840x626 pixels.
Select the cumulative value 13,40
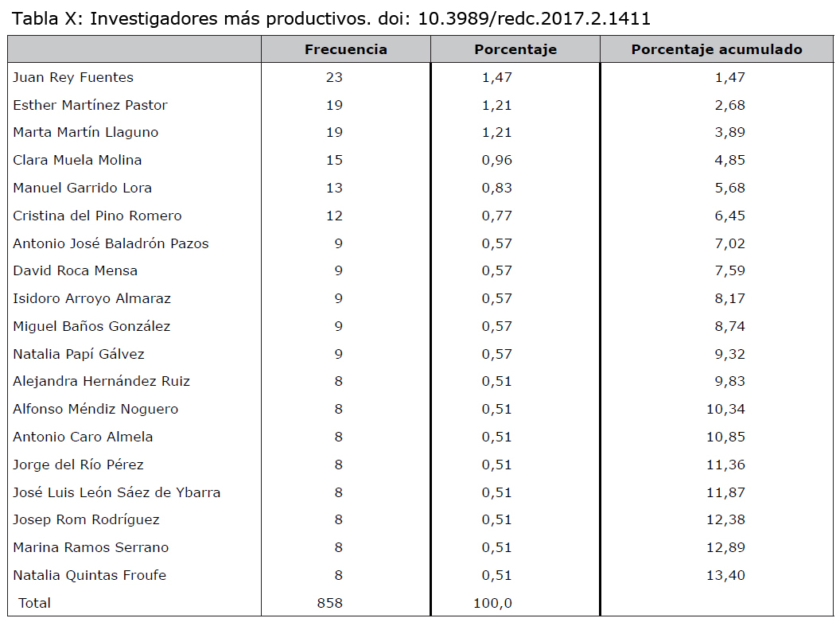tap(725, 575)
